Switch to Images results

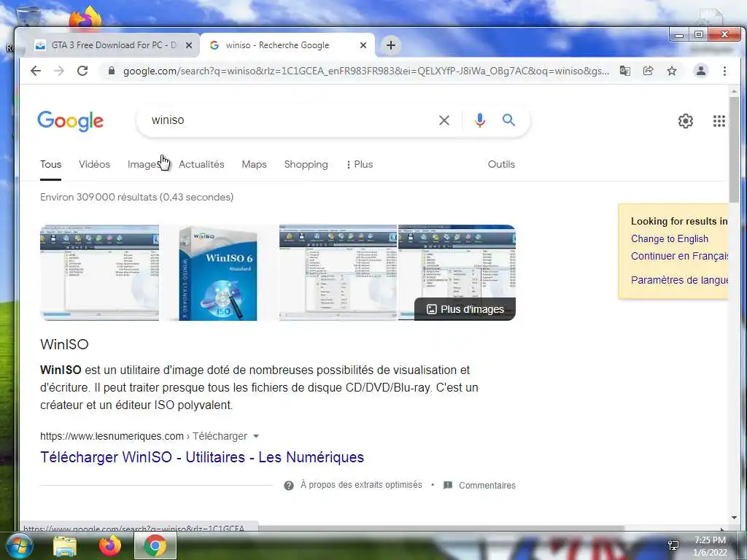(144, 164)
